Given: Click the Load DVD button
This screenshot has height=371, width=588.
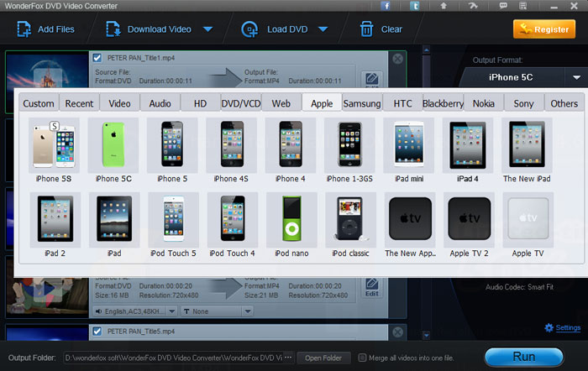Looking at the screenshot, I should click(x=275, y=29).
